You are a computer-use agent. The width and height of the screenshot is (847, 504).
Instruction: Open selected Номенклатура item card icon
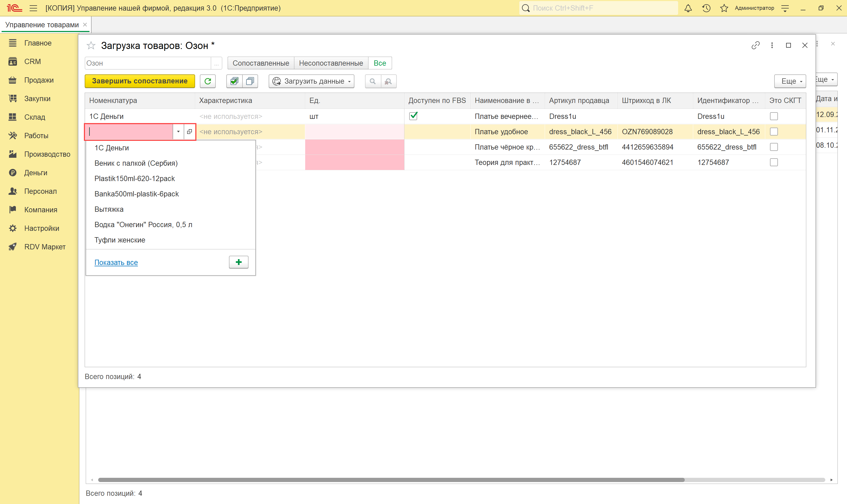(190, 132)
